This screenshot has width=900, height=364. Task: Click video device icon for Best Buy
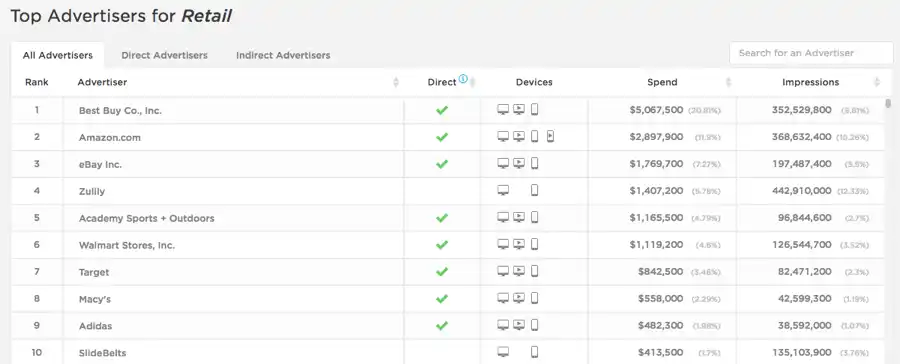pos(519,110)
